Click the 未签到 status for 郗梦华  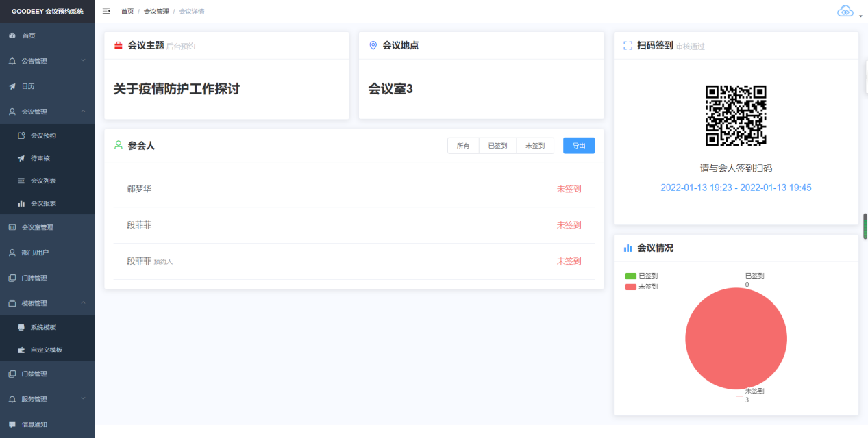569,189
